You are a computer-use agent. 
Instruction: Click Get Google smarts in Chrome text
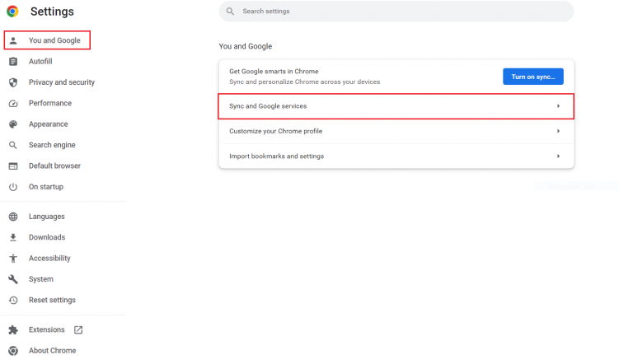(274, 72)
